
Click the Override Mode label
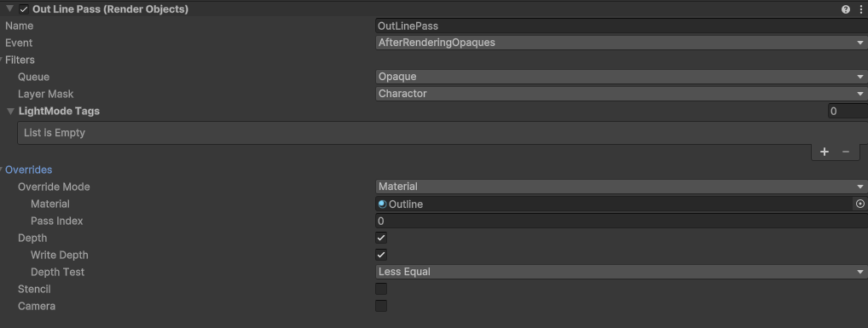[54, 187]
